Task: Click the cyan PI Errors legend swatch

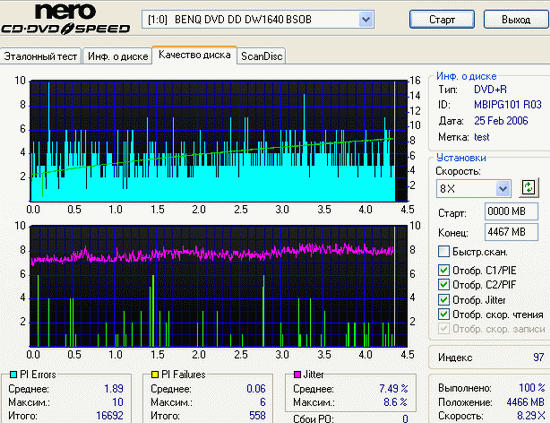Action: [x=14, y=375]
